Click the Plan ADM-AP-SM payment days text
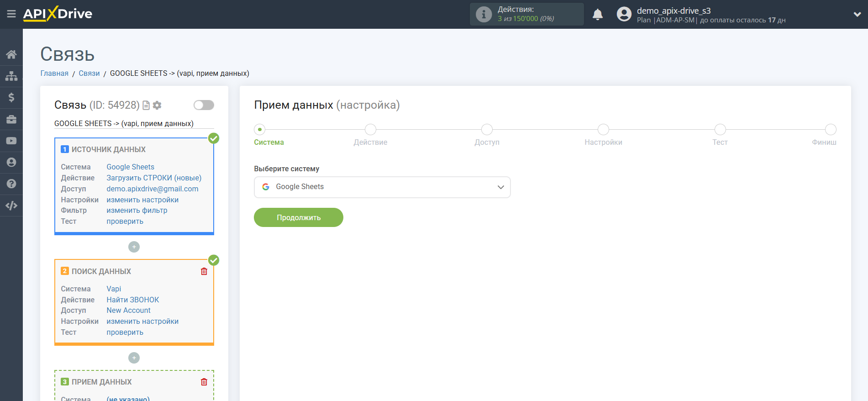The height and width of the screenshot is (401, 868). (x=711, y=20)
